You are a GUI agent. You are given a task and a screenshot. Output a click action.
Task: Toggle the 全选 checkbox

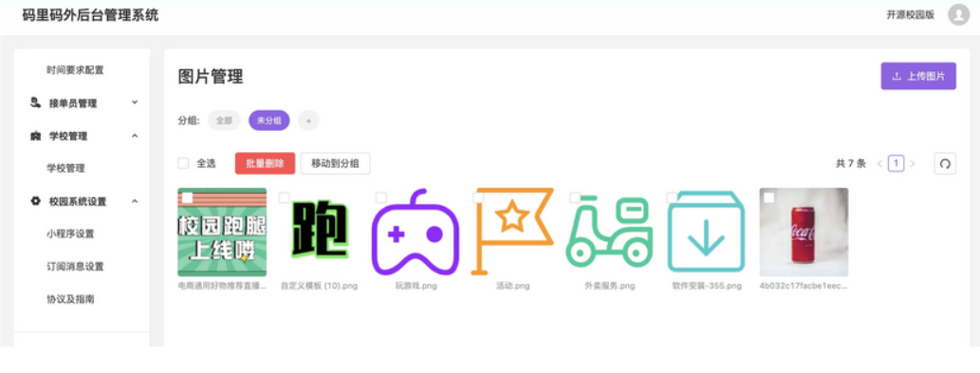(183, 163)
